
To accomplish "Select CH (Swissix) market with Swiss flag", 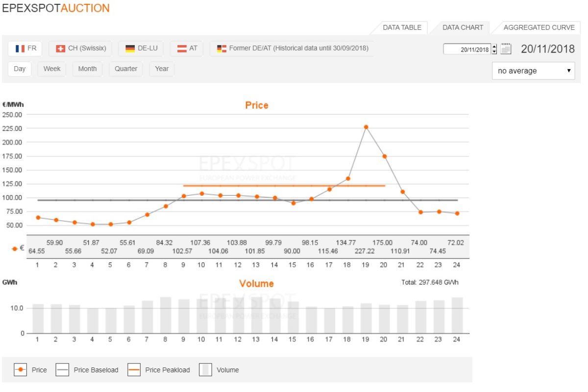I will (x=80, y=49).
